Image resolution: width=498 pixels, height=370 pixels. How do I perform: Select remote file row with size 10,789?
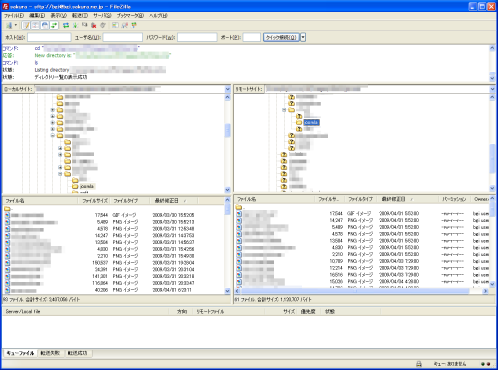click(x=362, y=261)
